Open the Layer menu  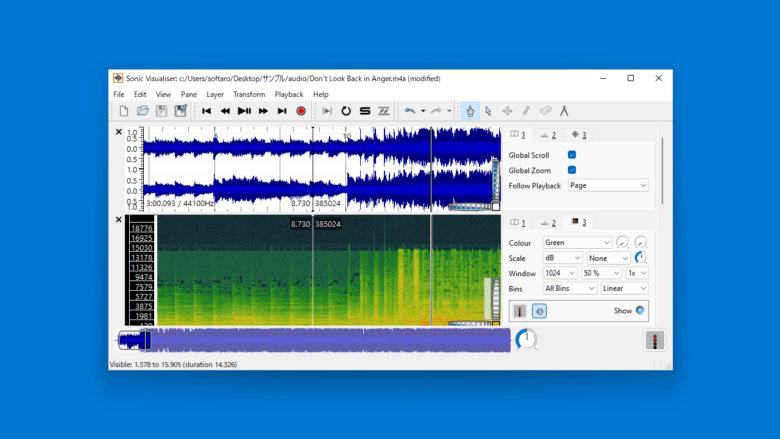[215, 94]
